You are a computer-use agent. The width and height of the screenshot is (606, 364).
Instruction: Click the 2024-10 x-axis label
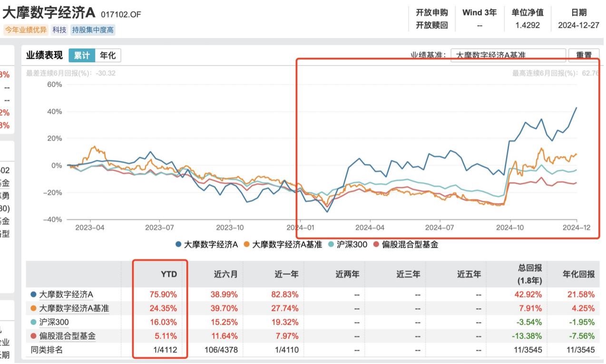(x=510, y=228)
